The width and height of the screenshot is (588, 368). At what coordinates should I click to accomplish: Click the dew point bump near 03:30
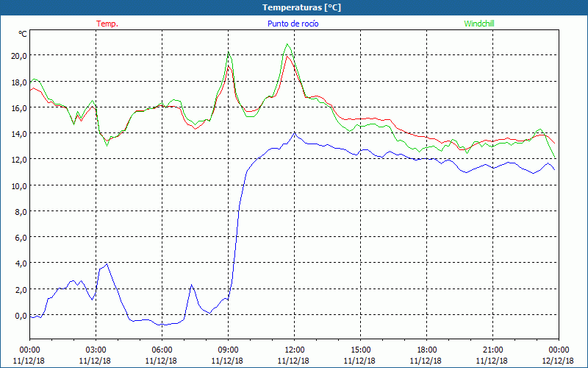[107, 264]
